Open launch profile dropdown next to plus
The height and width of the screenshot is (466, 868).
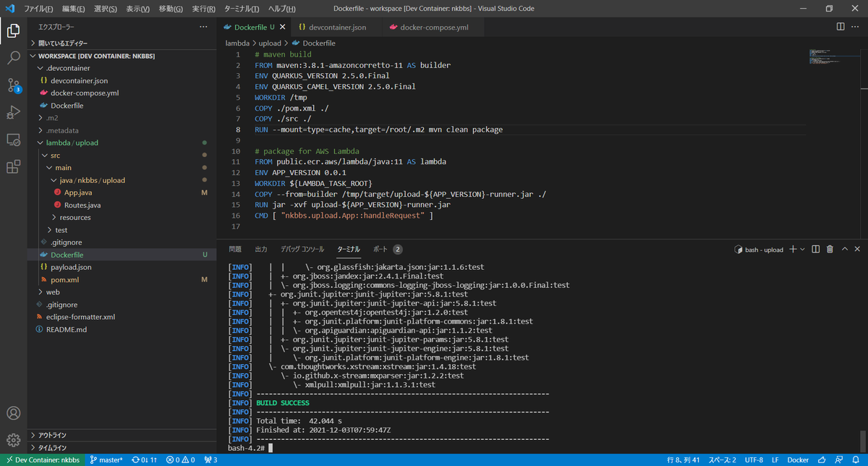[802, 249]
